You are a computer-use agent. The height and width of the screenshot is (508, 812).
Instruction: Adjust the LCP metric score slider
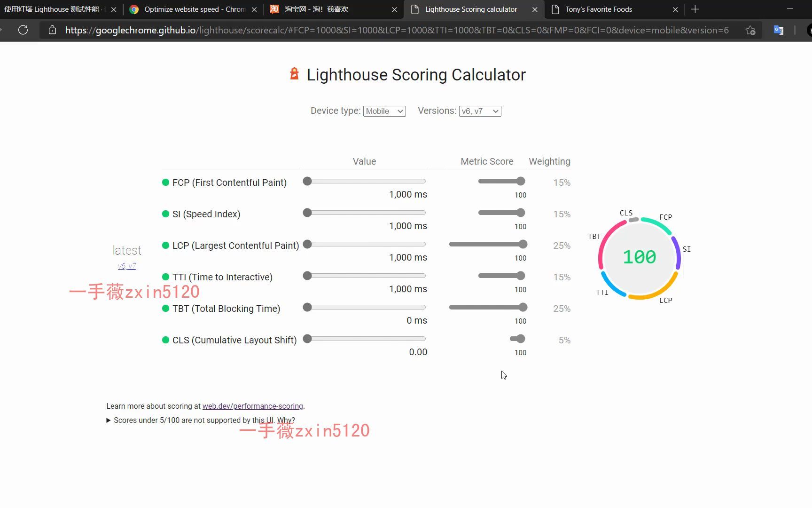(x=488, y=244)
